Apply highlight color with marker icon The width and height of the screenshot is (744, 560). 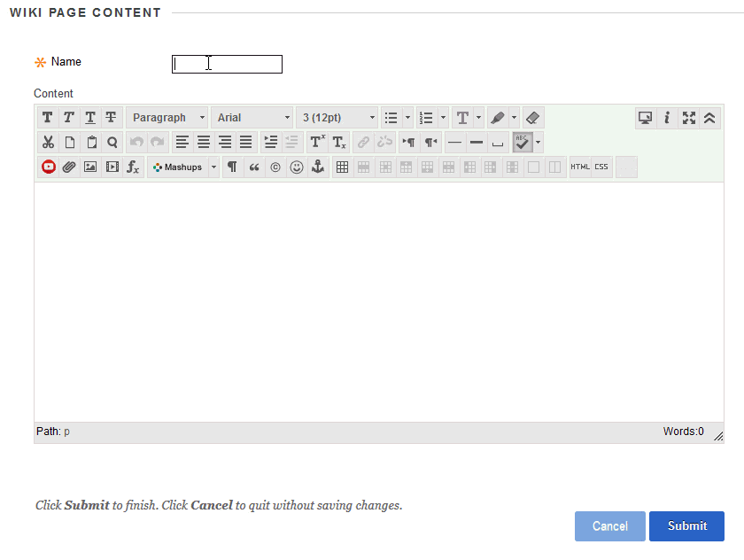click(x=498, y=117)
